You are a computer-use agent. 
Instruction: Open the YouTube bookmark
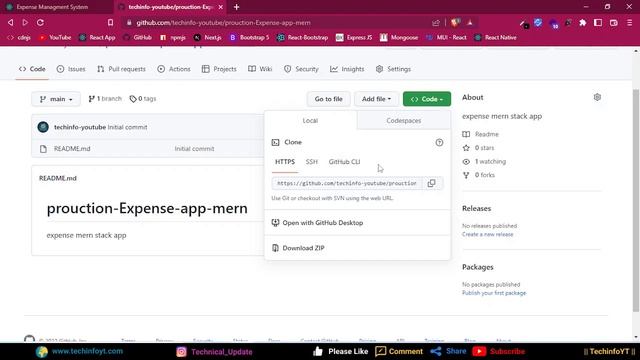click(55, 38)
